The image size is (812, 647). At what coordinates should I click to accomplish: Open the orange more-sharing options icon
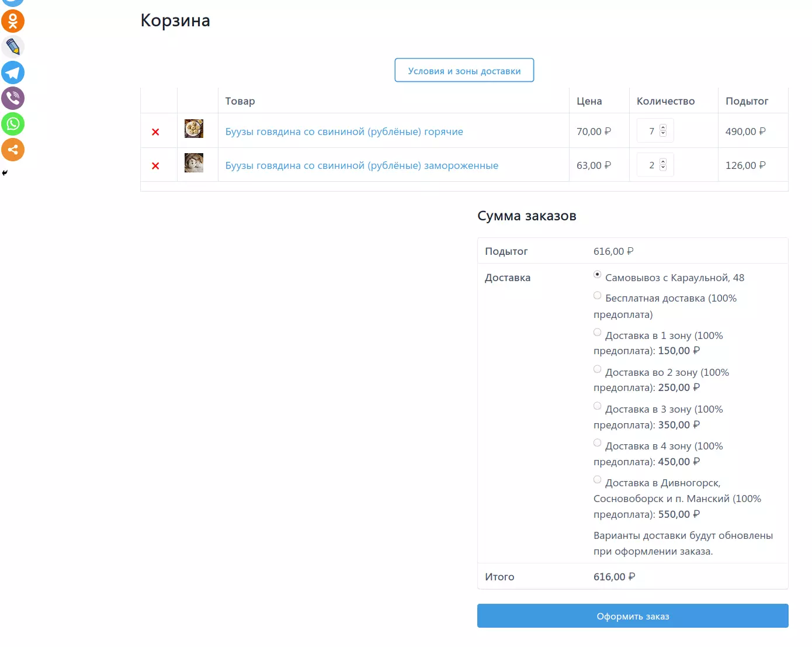pos(13,150)
